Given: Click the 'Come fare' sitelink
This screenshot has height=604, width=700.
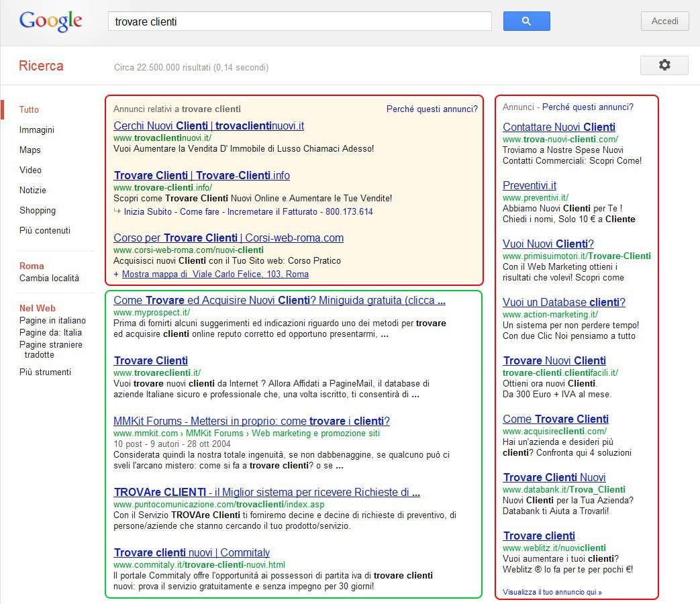Looking at the screenshot, I should point(199,211).
